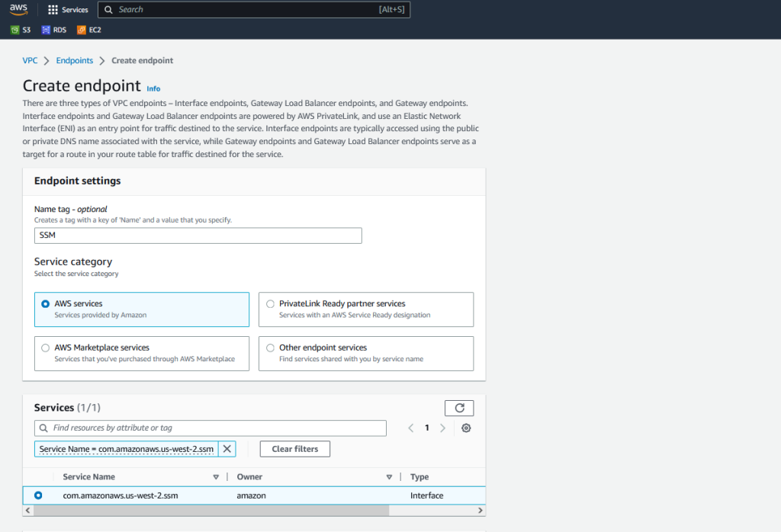Focus the top AWS search field
This screenshot has width=781, height=532.
click(254, 9)
